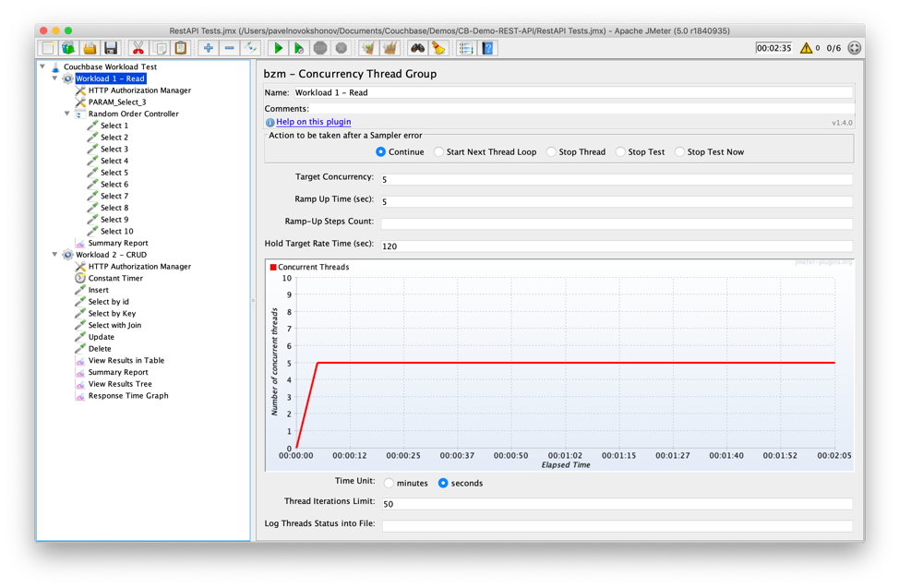
Task: Select the Select with Join sampler
Action: 114,325
